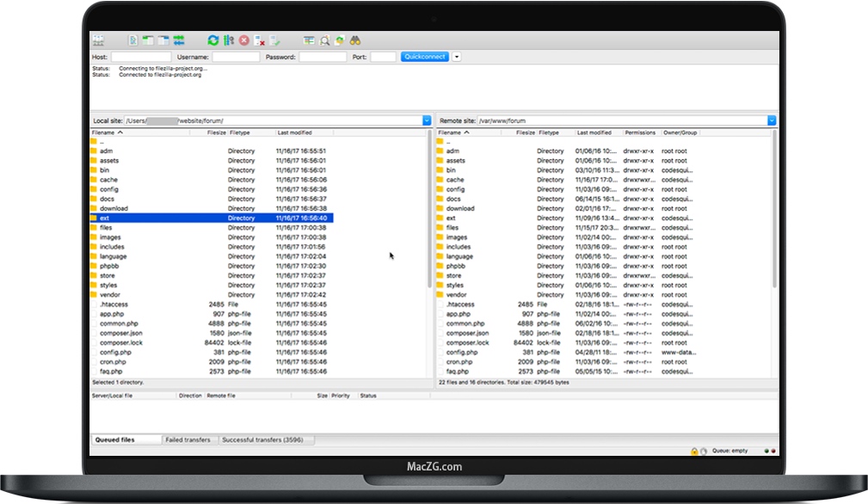868x504 pixels.
Task: Toggle the local directory tree view
Action: (x=148, y=40)
